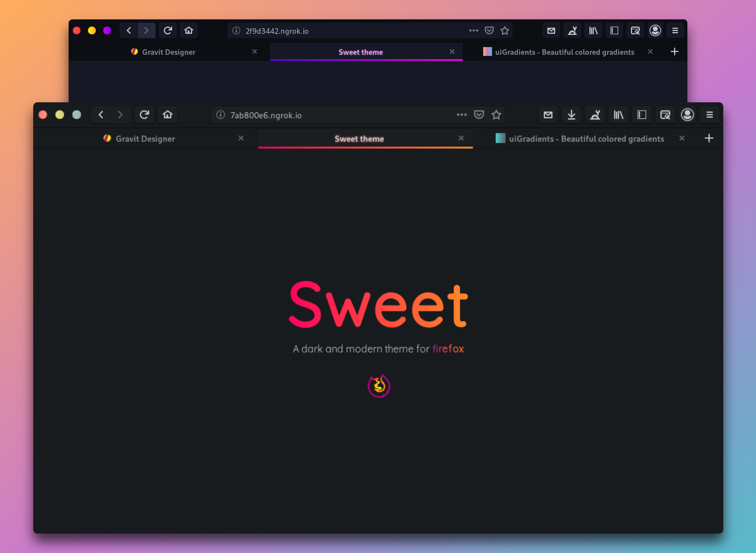Open Firefox account in rear window
The width and height of the screenshot is (756, 553).
click(x=655, y=30)
